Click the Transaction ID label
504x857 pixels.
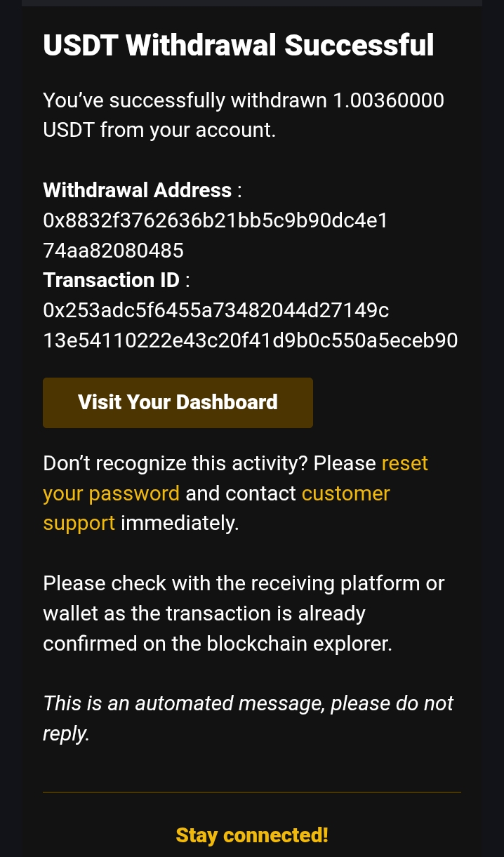click(112, 280)
